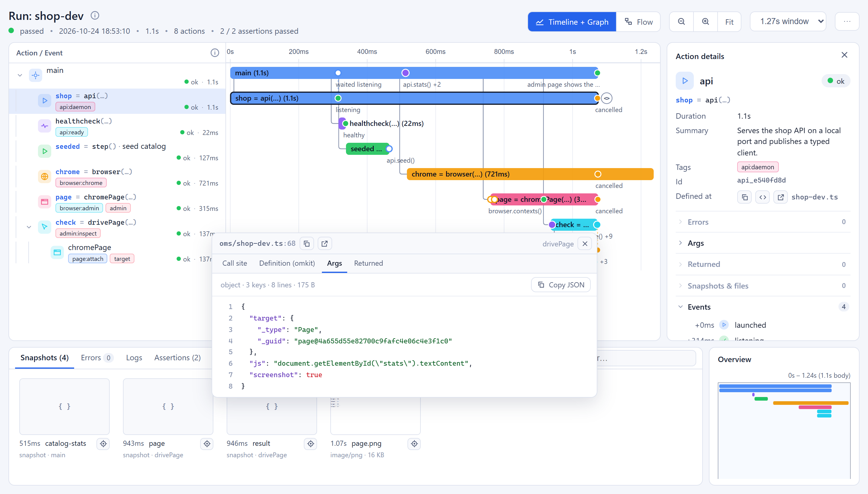Screen dimensions: 868x494
Task: Click the Fit button
Action: pos(729,22)
